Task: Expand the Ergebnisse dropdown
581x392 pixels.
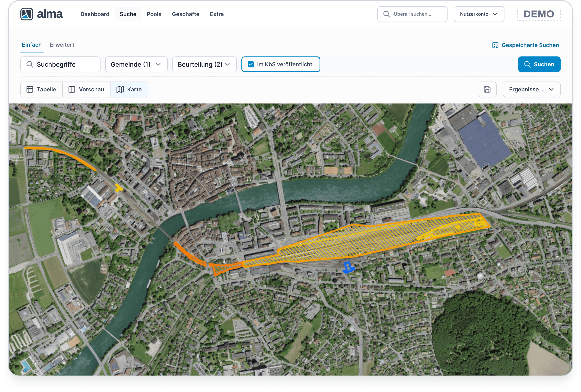Action: coord(531,89)
